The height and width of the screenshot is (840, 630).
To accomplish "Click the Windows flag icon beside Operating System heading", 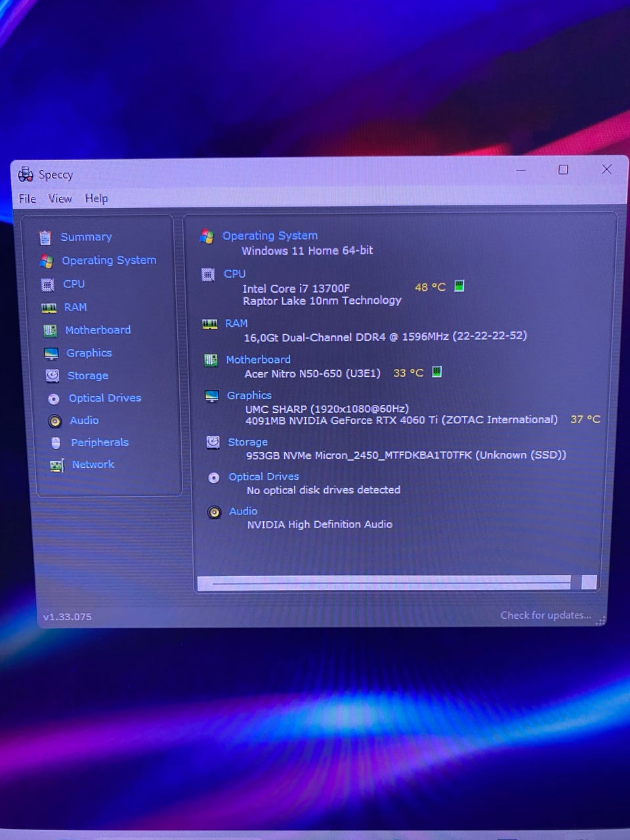I will point(207,236).
